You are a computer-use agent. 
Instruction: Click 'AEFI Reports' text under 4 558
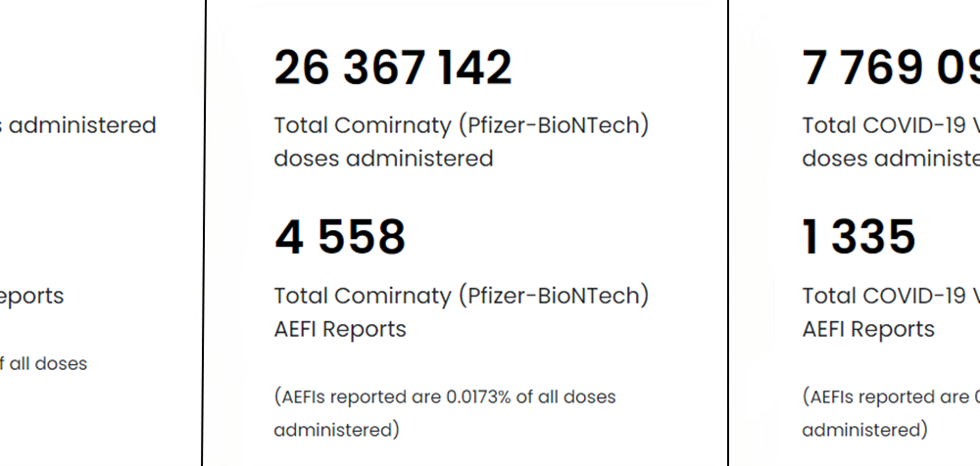[339, 329]
